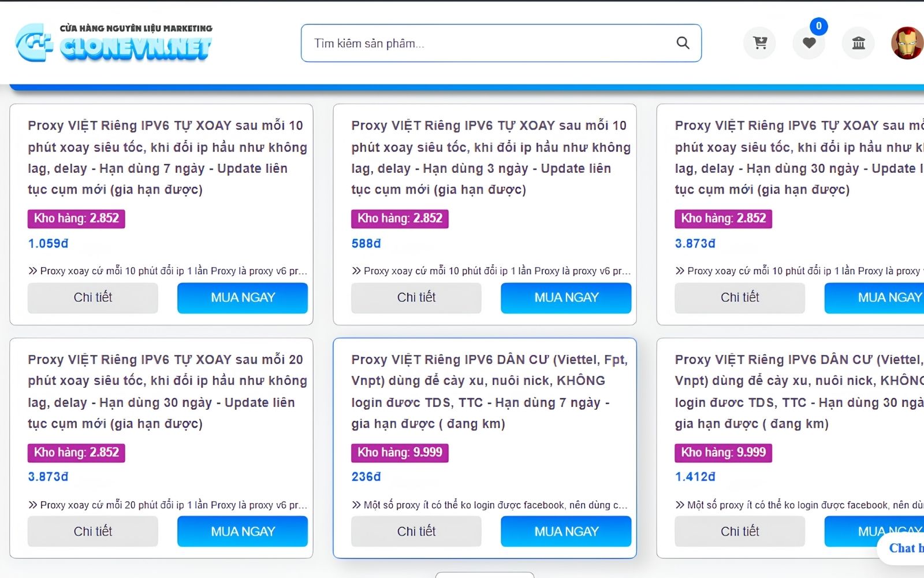
Task: Open the Iron Man profile avatar
Action: coord(907,43)
